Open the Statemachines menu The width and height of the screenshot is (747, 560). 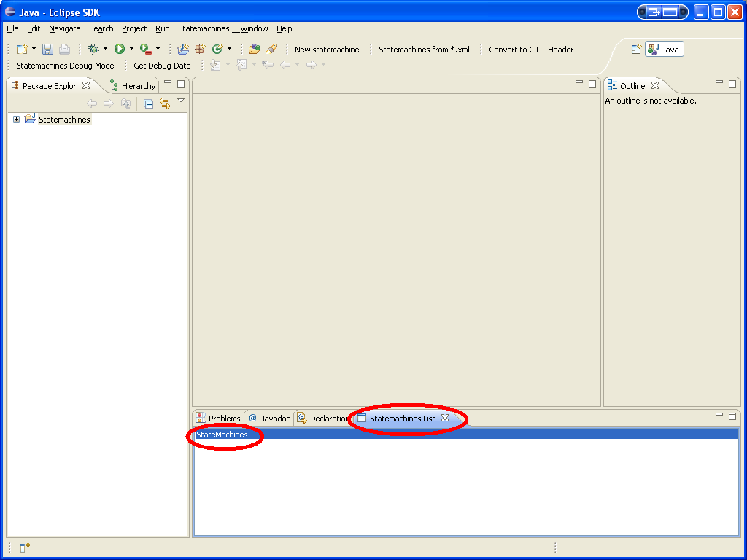click(x=204, y=28)
